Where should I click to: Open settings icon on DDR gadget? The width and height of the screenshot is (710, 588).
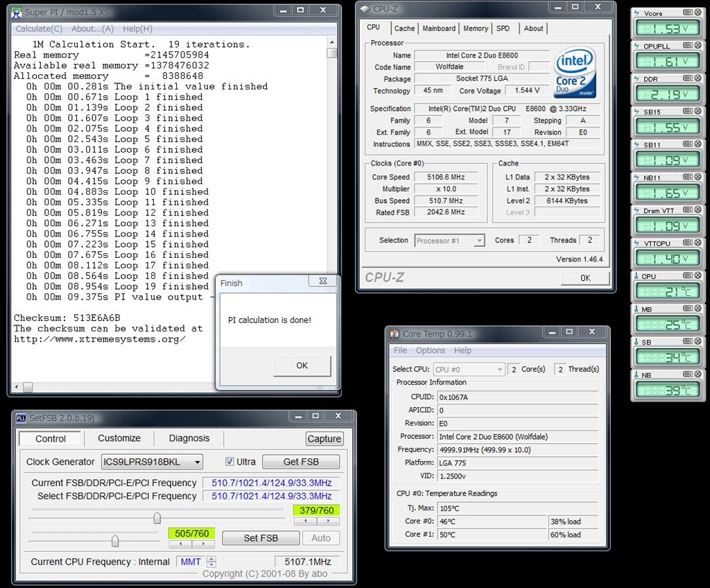pyautogui.click(x=687, y=79)
